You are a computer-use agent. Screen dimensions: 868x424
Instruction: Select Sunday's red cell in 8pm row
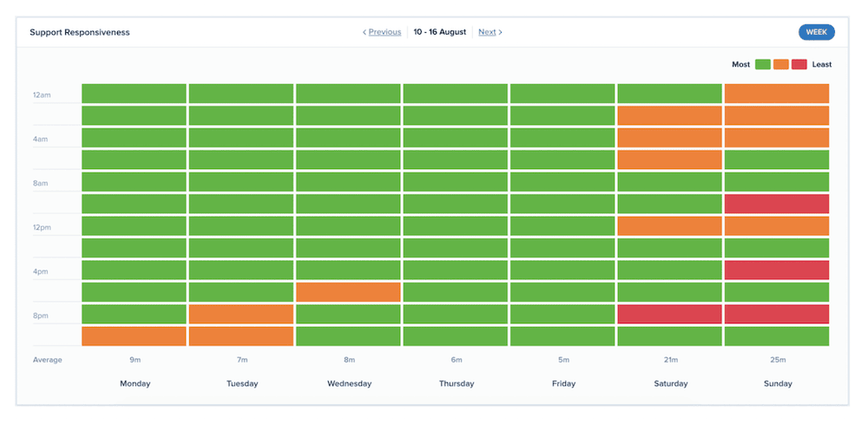[777, 314]
